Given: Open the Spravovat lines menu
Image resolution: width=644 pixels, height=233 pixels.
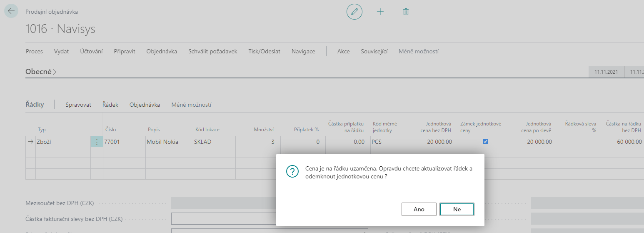Looking at the screenshot, I should [x=78, y=105].
